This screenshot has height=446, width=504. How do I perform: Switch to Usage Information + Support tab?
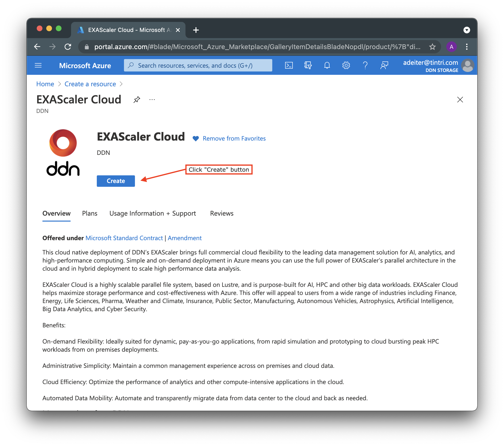(x=152, y=213)
